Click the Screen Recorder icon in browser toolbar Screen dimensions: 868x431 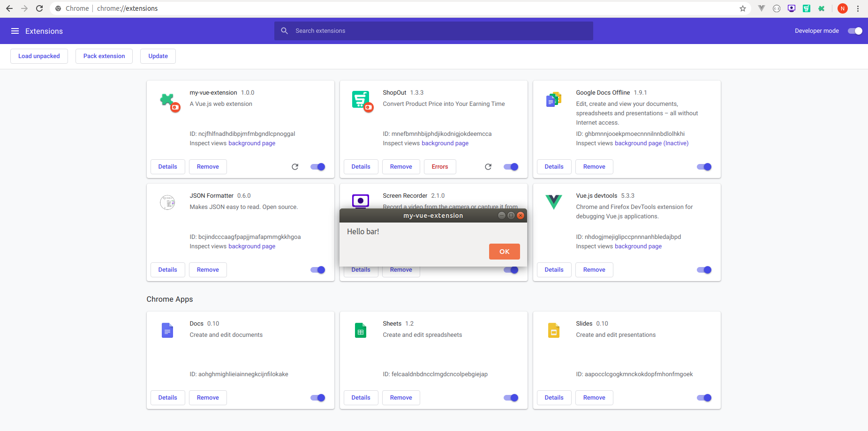coord(792,8)
